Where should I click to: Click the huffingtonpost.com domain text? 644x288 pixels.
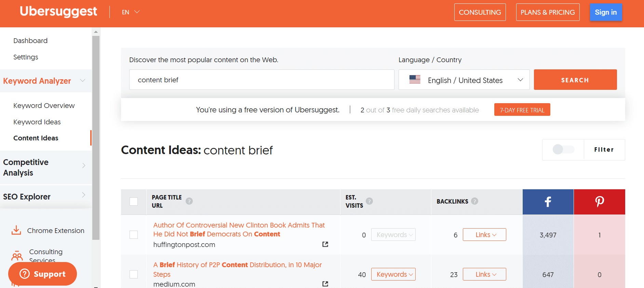184,245
